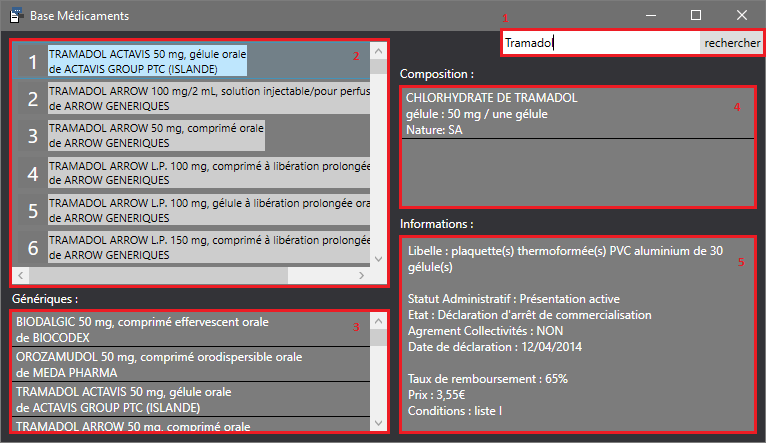The width and height of the screenshot is (766, 443).
Task: Click down arrow of Génériques scrollbar
Action: pyautogui.click(x=379, y=423)
